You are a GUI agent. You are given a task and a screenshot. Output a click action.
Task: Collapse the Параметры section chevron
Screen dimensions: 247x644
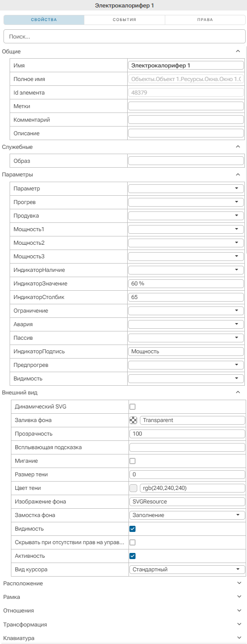pyautogui.click(x=238, y=174)
